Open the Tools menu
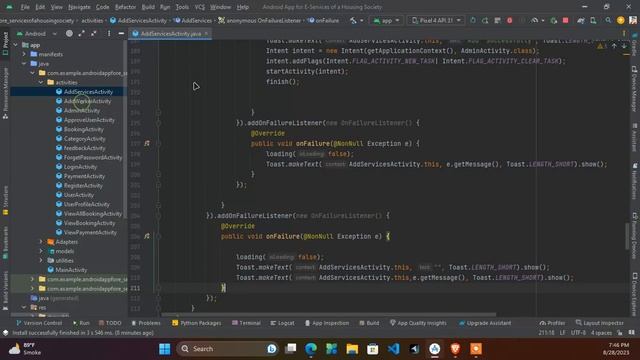The image size is (640, 360). 182,7
